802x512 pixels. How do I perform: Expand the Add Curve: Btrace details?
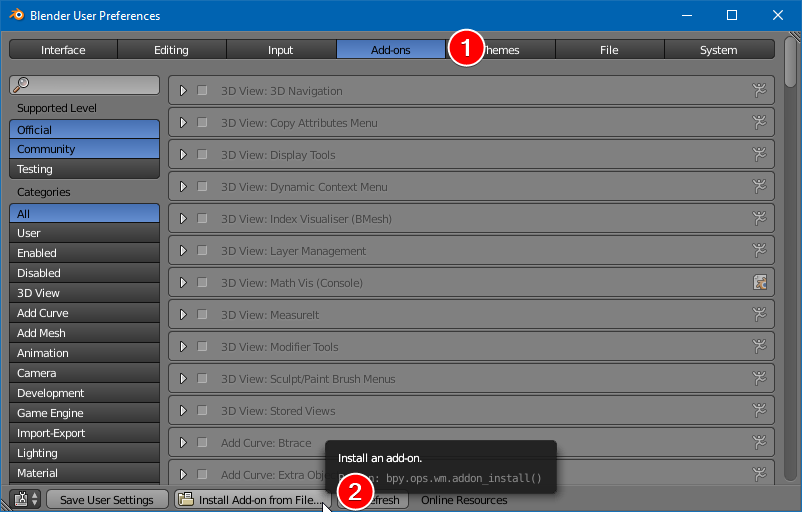[183, 442]
